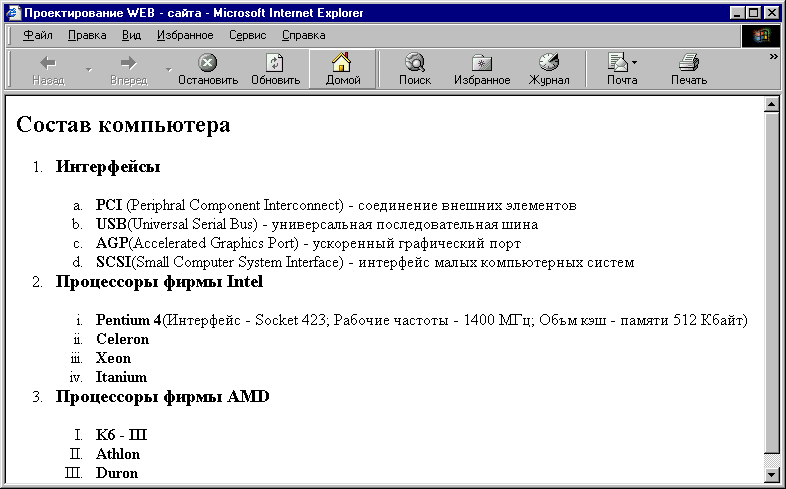This screenshot has height=489, width=786.
Task: Click the Windows logo throbber
Action: tap(761, 35)
